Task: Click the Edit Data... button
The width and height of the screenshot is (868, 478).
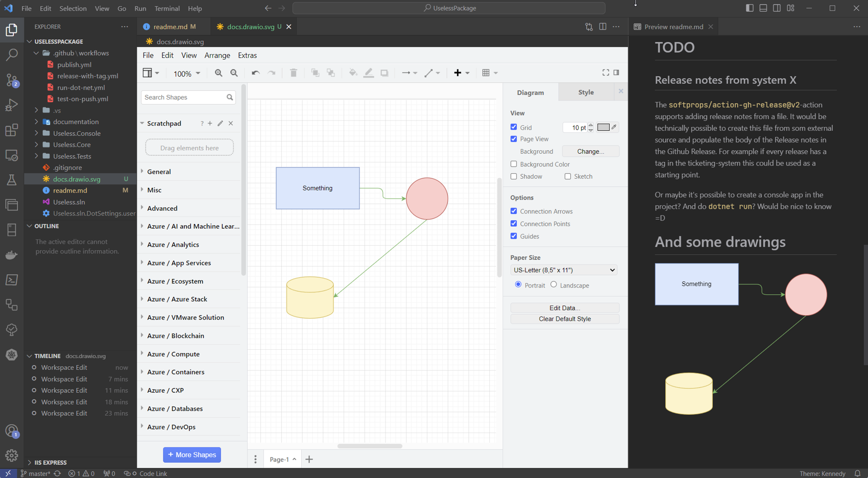Action: click(x=565, y=308)
